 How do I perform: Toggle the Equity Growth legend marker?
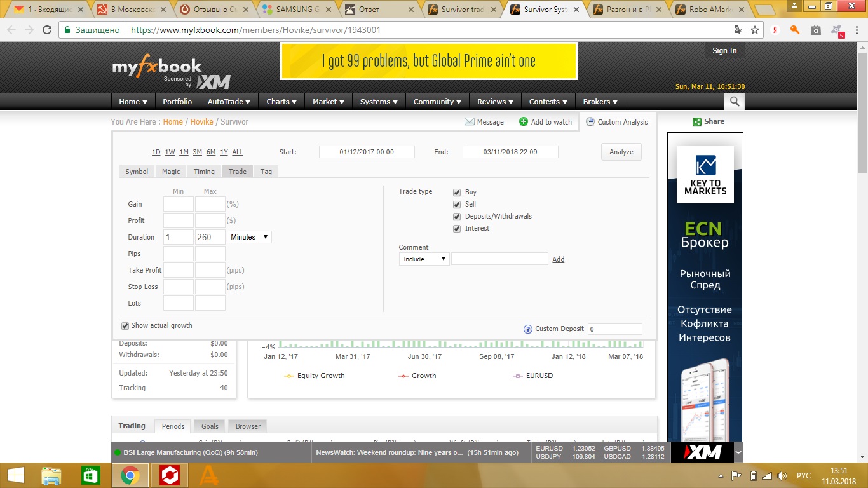(288, 376)
